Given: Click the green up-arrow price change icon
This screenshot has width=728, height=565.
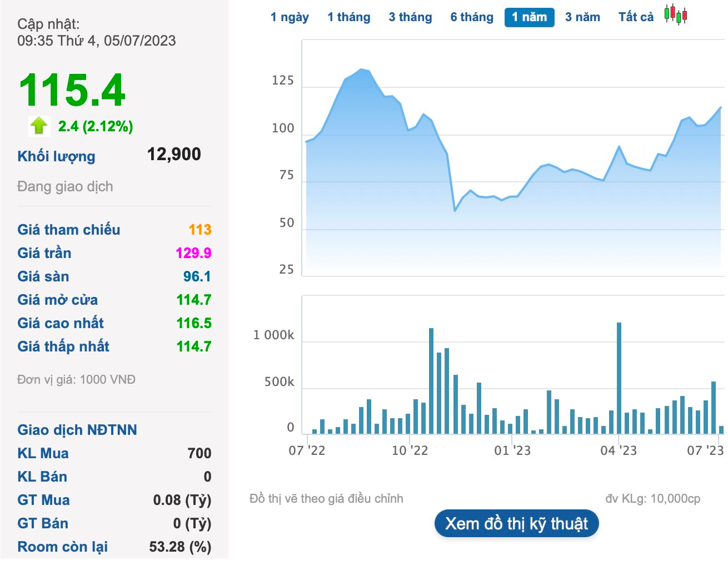Looking at the screenshot, I should coord(39,126).
